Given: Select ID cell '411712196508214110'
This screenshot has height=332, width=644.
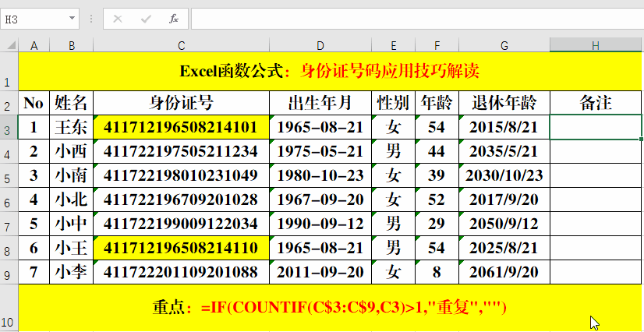Looking at the screenshot, I should tap(182, 249).
